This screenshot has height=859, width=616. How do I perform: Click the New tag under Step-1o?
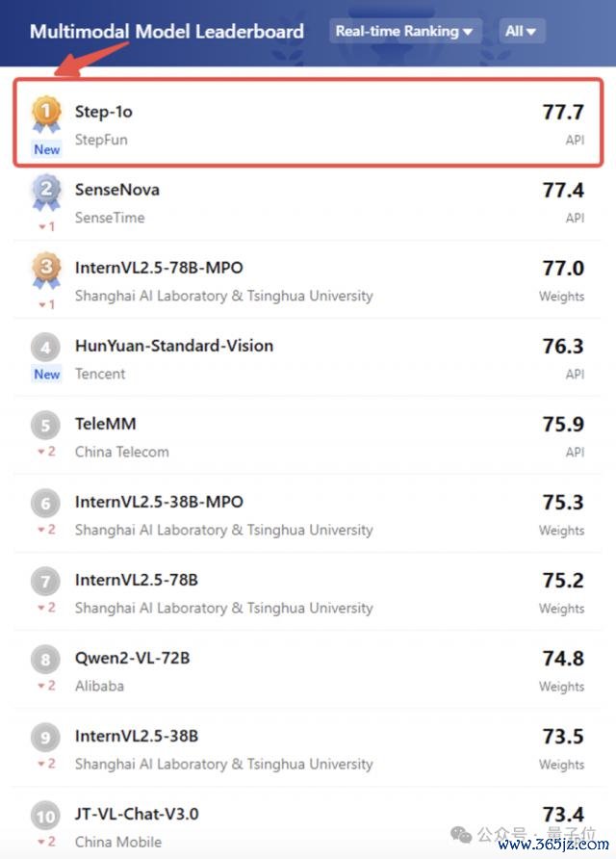[x=46, y=149]
